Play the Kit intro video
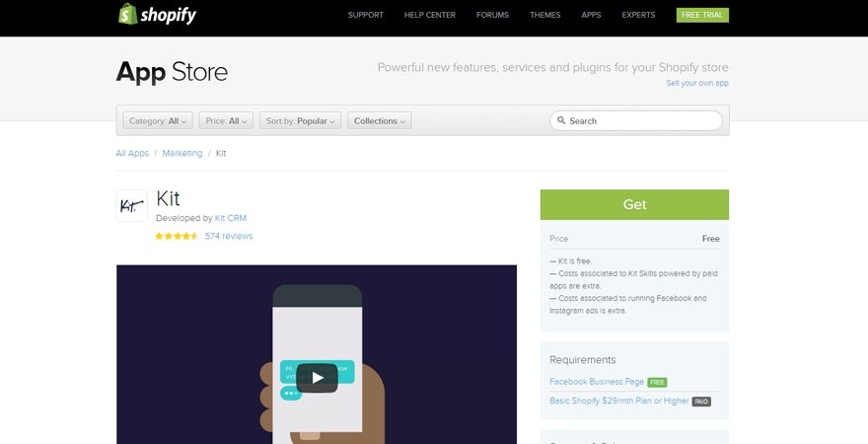The height and width of the screenshot is (444, 868). (317, 377)
